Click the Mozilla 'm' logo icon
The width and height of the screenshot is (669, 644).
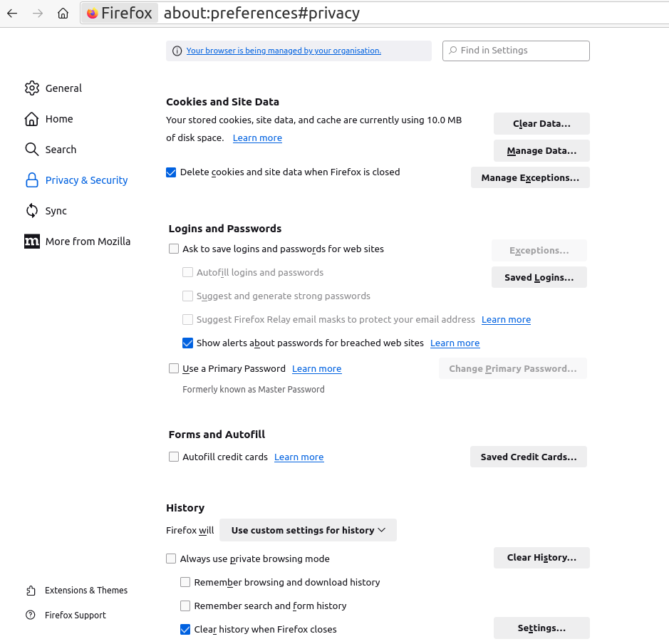(31, 241)
